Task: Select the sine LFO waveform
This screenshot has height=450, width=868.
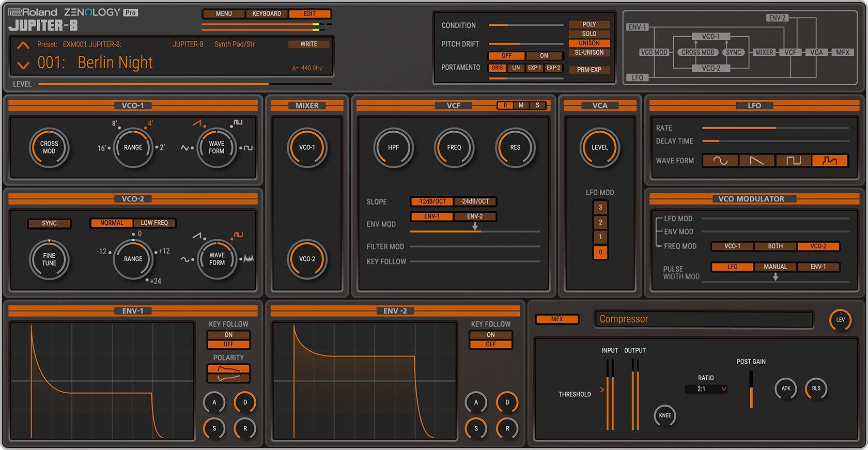Action: pyautogui.click(x=720, y=161)
